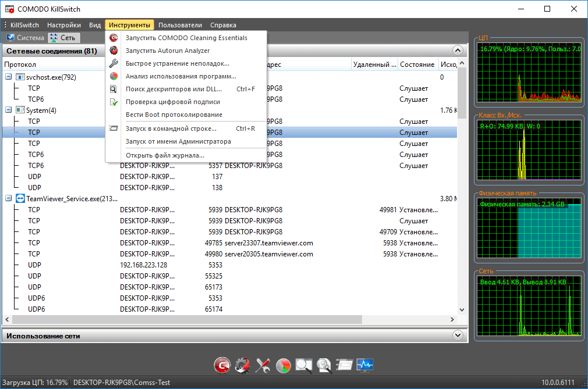588x389 pixels.
Task: Expand the Использование сети panel chevron
Action: [x=458, y=336]
